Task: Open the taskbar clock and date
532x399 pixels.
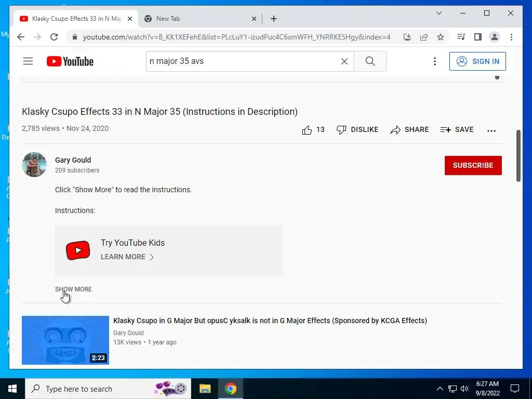Action: tap(487, 389)
